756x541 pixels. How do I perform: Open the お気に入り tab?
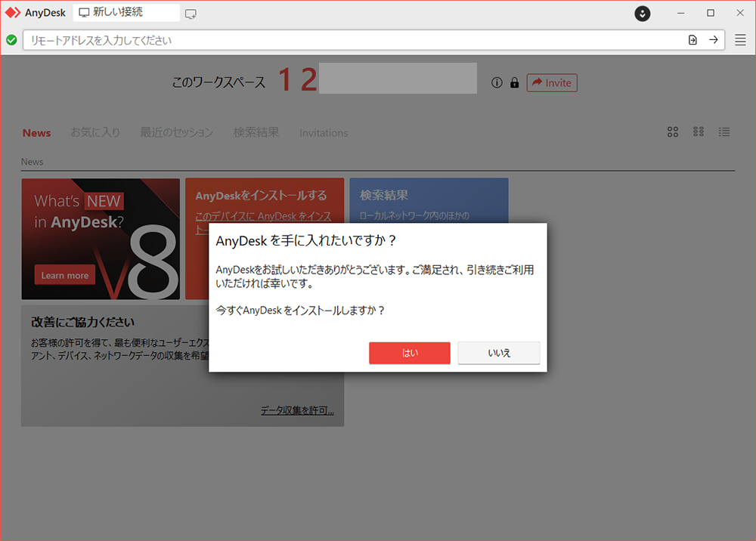point(95,132)
